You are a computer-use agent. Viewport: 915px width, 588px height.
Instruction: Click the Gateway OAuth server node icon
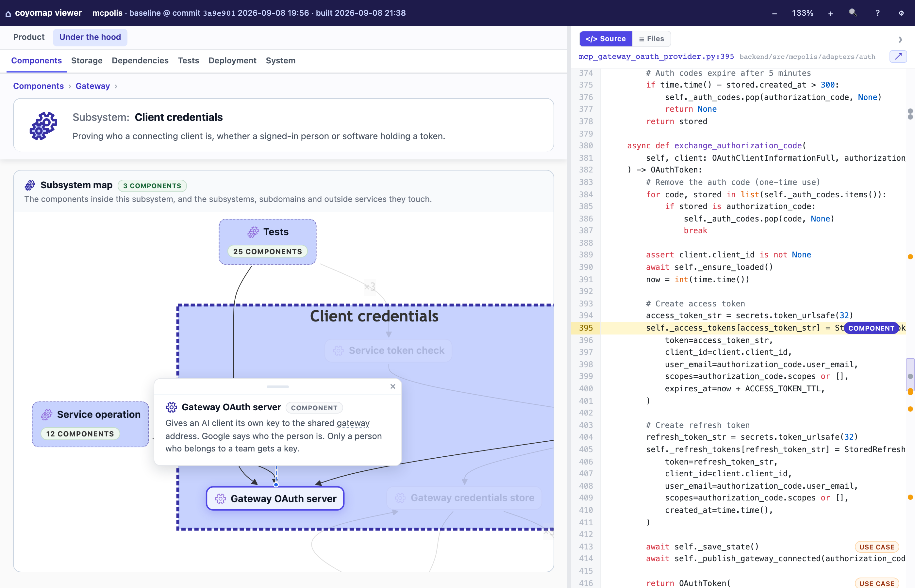220,498
